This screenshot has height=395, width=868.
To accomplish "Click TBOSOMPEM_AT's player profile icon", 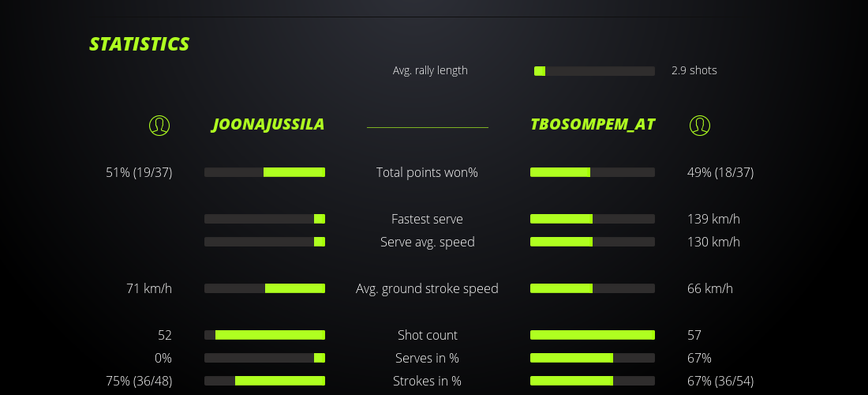I will click(x=699, y=125).
